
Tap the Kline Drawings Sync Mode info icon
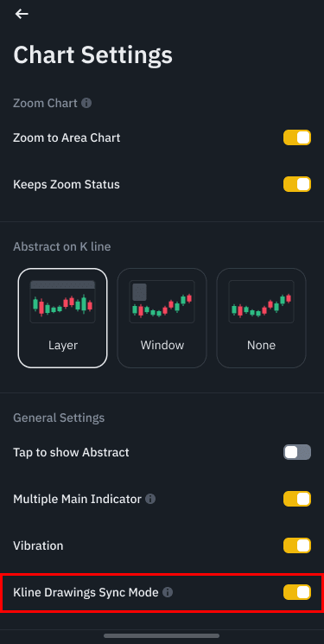click(x=168, y=592)
